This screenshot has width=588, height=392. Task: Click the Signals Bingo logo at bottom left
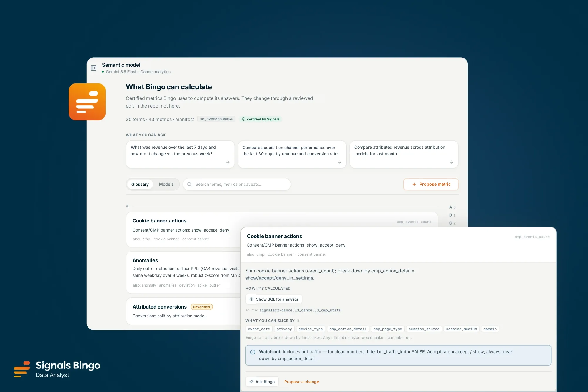click(57, 369)
